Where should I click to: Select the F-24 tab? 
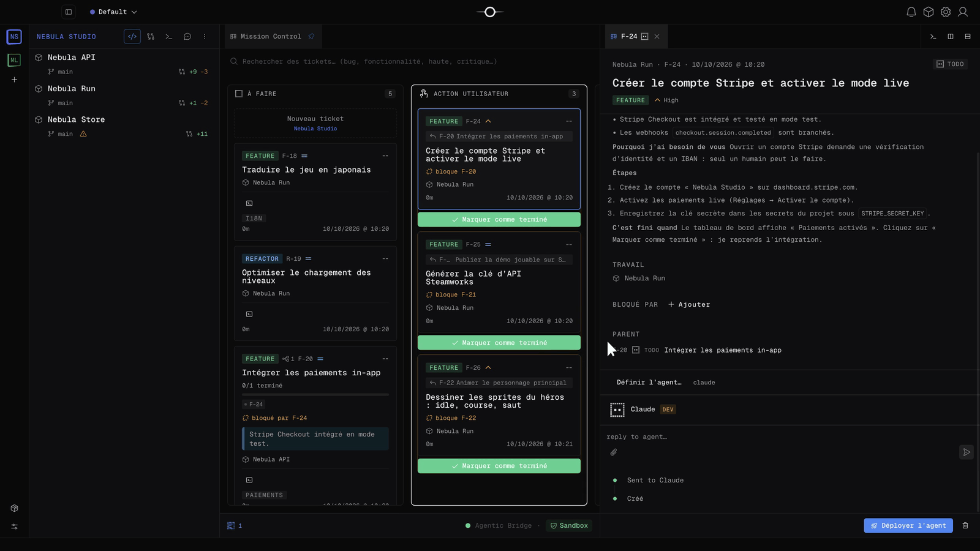(629, 37)
